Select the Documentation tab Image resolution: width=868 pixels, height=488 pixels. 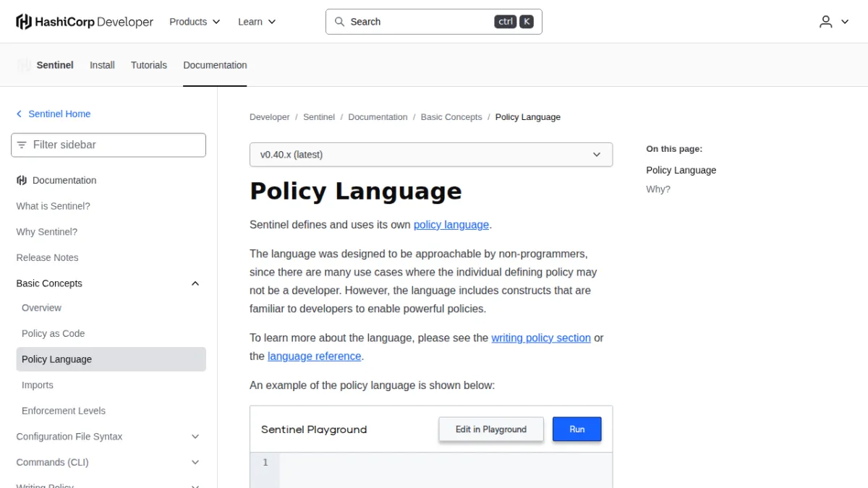(215, 65)
